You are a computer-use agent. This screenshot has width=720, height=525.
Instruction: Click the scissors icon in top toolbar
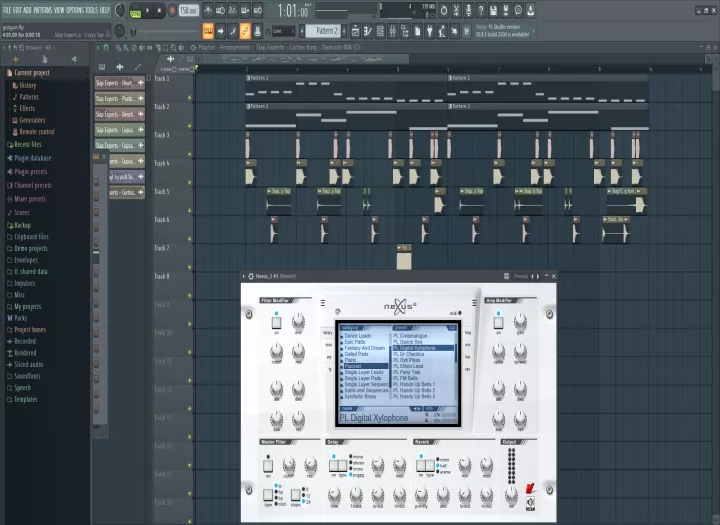pos(456,10)
